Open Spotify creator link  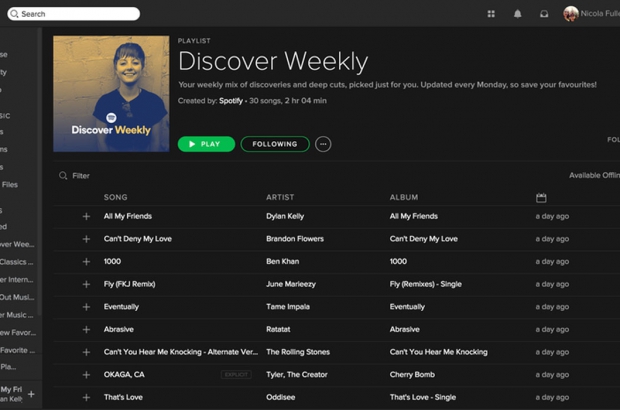point(232,101)
